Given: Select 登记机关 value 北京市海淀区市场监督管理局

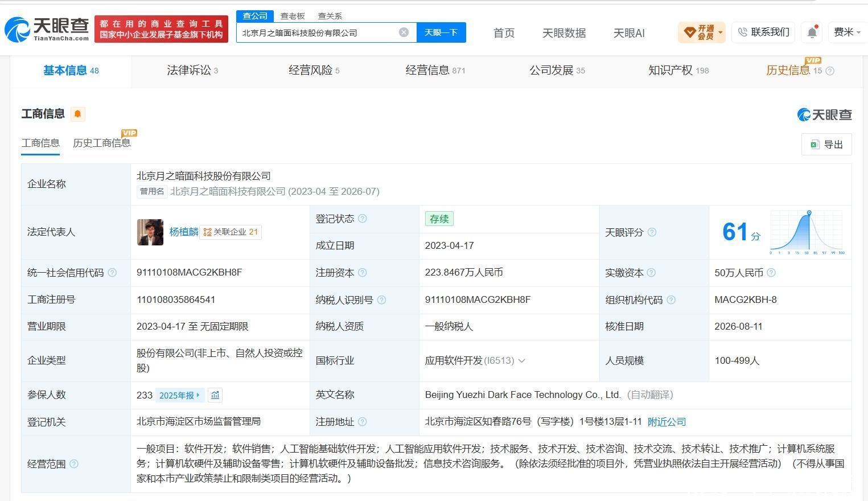Looking at the screenshot, I should click(x=199, y=422).
